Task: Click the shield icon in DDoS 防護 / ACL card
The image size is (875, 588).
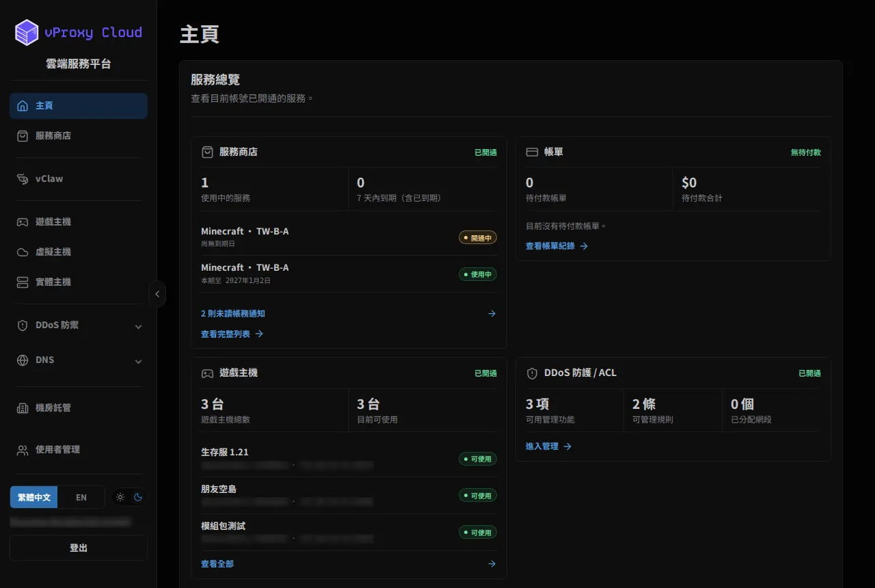Action: pos(532,373)
